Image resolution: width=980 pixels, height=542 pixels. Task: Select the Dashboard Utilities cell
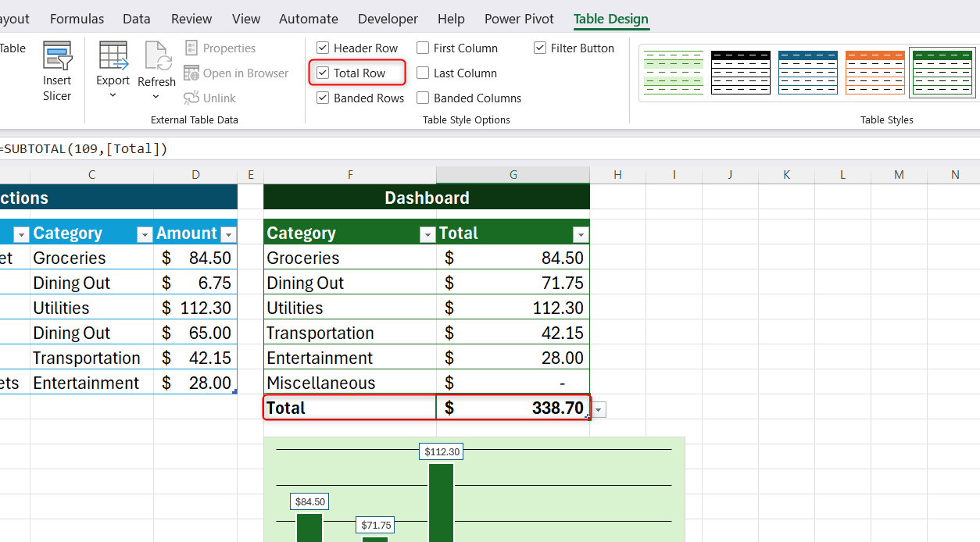350,308
